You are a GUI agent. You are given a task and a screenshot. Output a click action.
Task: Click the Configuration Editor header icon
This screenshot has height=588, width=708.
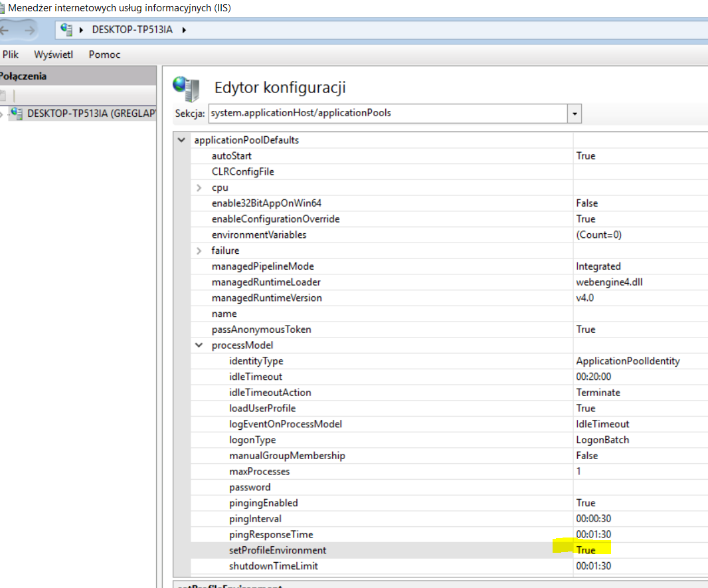click(x=185, y=88)
